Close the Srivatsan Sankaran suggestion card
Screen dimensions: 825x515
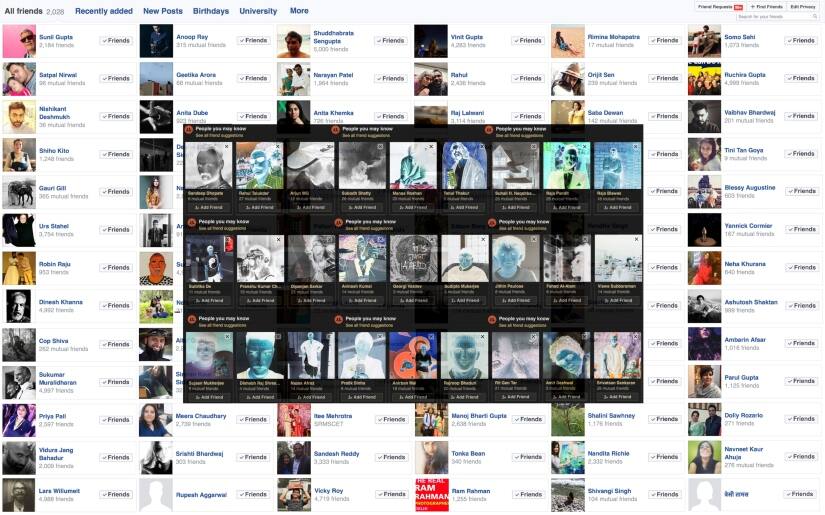pos(637,338)
